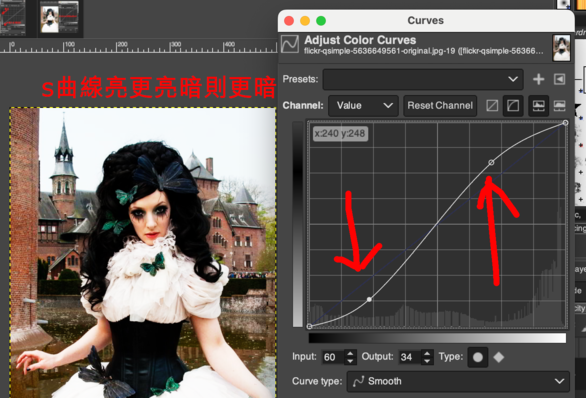Click the add preset plus icon
This screenshot has width=586, height=398.
point(538,79)
